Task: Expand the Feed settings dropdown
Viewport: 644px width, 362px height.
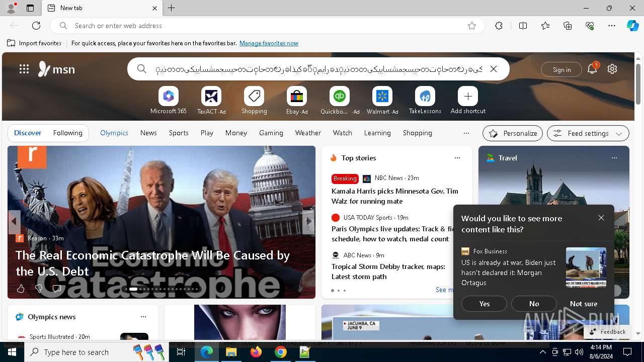Action: [x=588, y=133]
